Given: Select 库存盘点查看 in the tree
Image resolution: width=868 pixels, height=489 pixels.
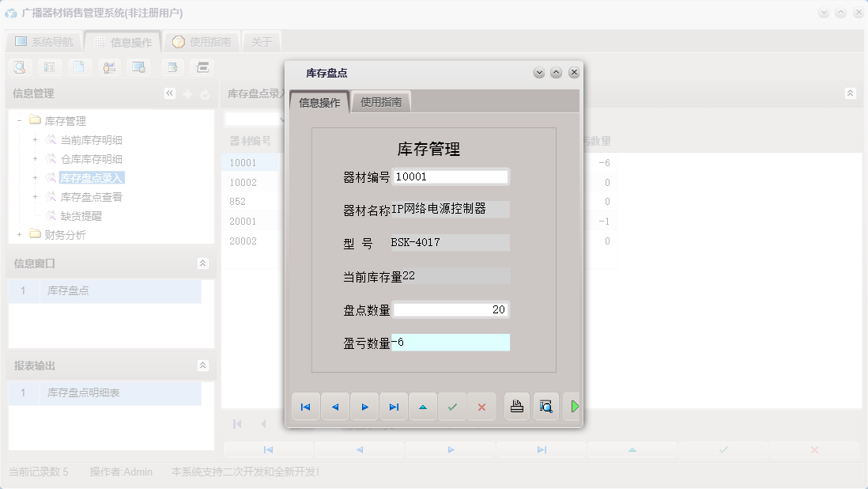Looking at the screenshot, I should pyautogui.click(x=89, y=197).
